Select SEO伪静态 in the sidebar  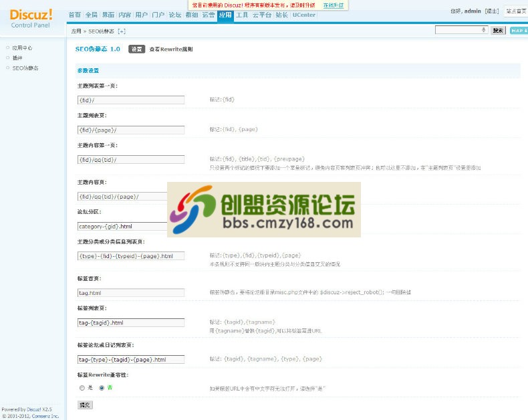click(x=25, y=68)
